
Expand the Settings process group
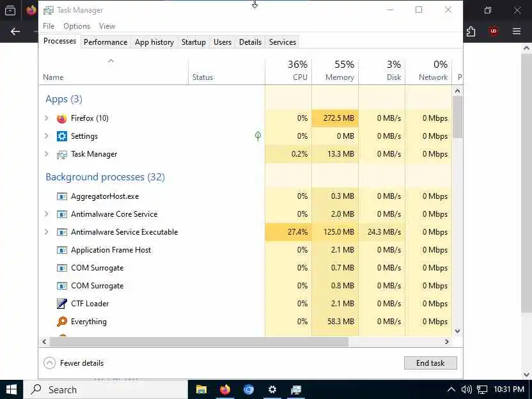pyautogui.click(x=47, y=136)
